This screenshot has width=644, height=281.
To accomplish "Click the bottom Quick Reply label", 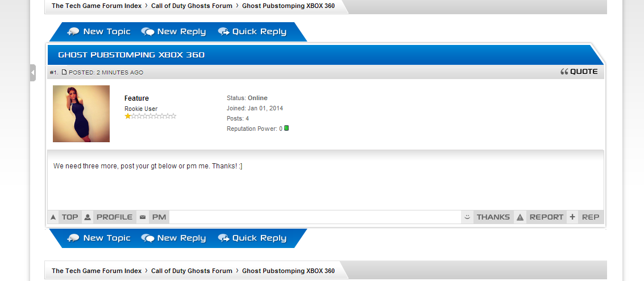I will (259, 238).
